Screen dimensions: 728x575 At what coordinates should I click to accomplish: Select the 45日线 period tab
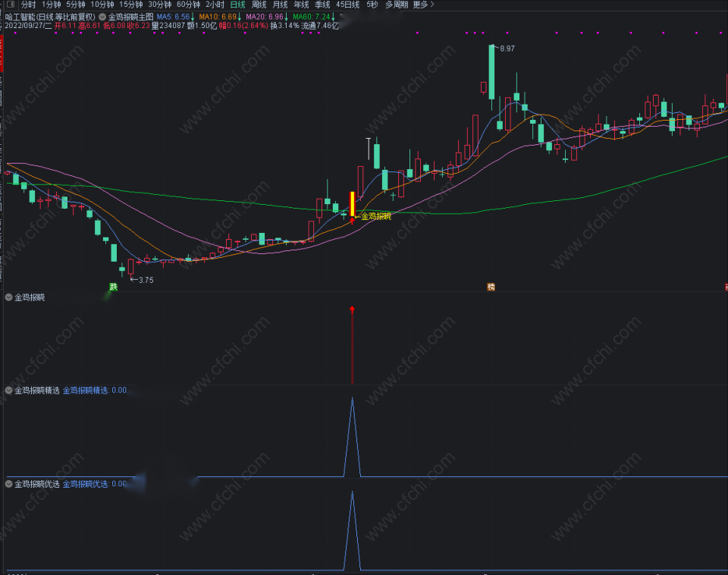pos(348,5)
